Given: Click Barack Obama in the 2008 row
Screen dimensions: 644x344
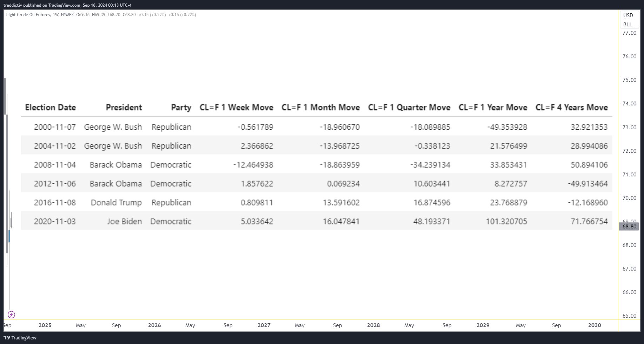Looking at the screenshot, I should [116, 165].
